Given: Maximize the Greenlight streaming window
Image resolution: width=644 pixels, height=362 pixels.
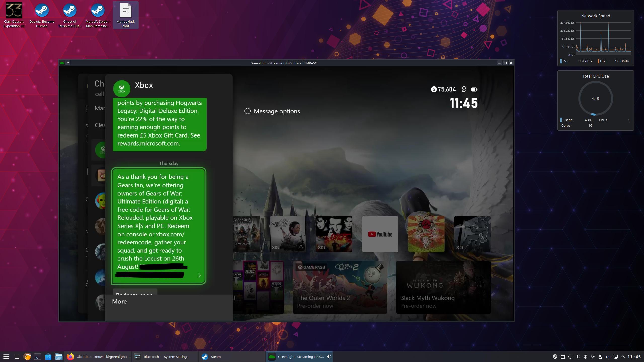Looking at the screenshot, I should pyautogui.click(x=505, y=63).
